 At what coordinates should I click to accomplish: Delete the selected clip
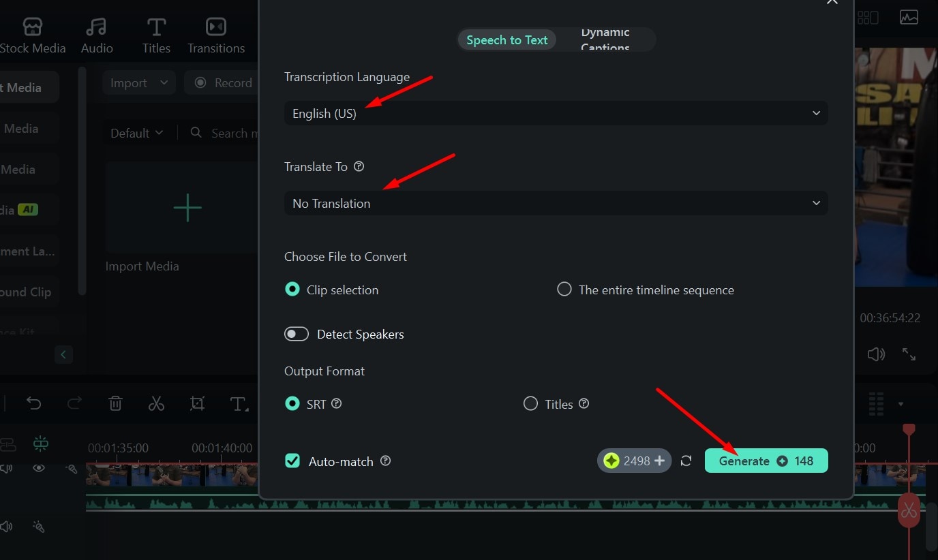[x=115, y=404]
